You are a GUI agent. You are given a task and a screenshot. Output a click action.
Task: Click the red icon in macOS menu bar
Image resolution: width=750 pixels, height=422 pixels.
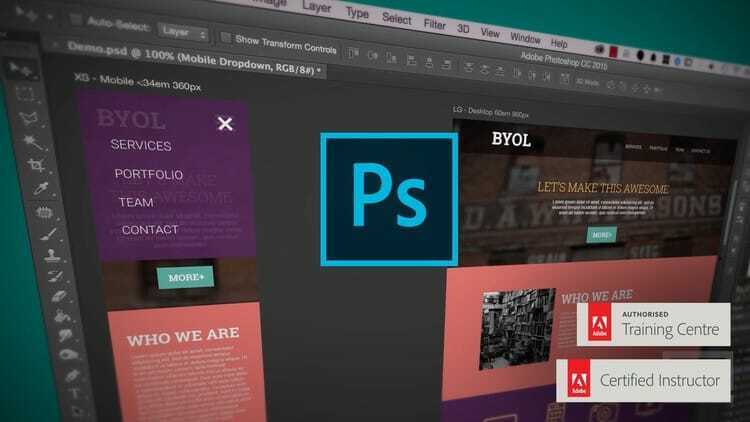pos(613,52)
